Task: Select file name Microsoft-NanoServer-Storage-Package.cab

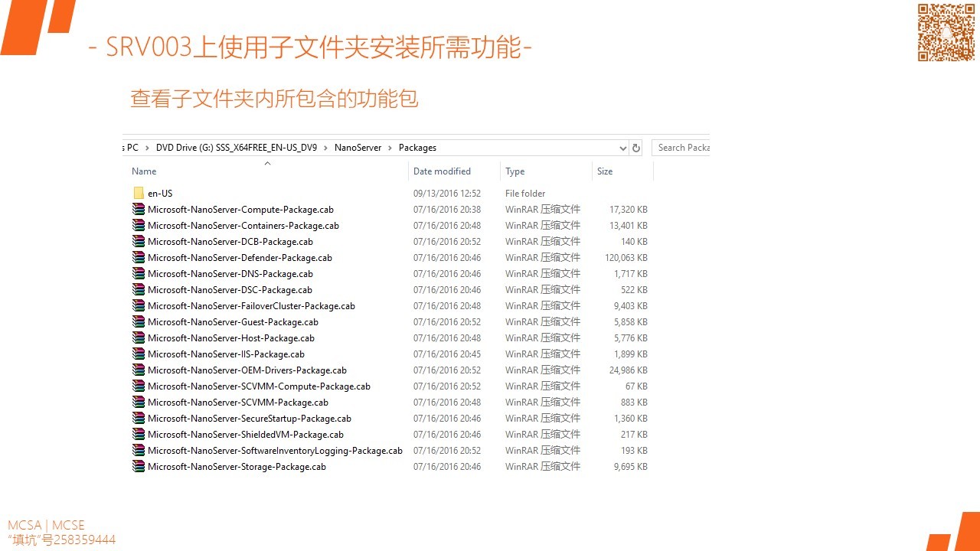Action: (x=237, y=467)
